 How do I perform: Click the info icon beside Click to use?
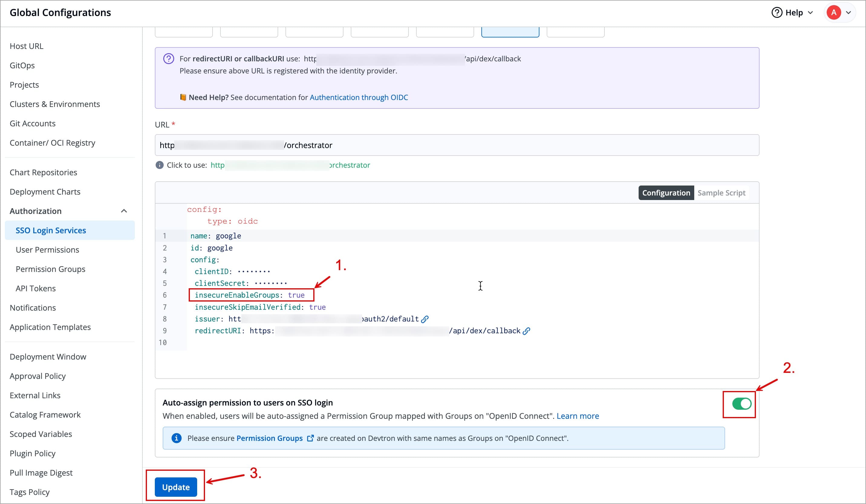(x=159, y=165)
